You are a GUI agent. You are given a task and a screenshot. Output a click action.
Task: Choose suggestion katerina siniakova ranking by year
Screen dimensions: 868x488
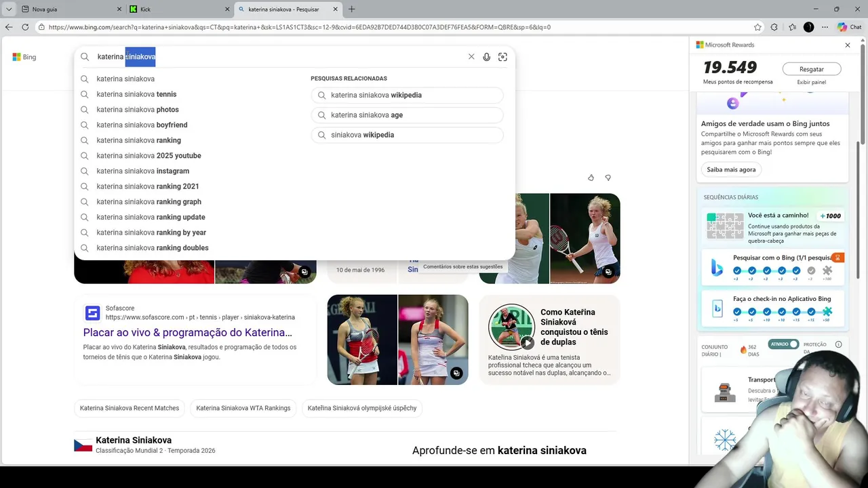pyautogui.click(x=151, y=232)
